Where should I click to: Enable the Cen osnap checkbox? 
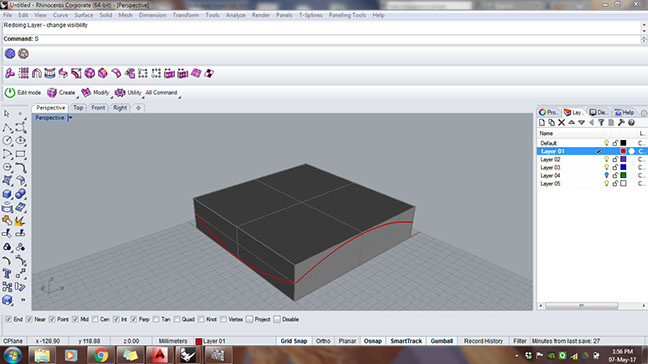[x=95, y=319]
